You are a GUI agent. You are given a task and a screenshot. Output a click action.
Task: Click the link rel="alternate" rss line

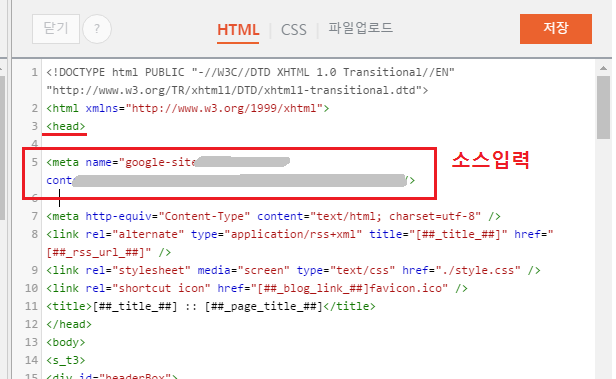[x=300, y=234]
